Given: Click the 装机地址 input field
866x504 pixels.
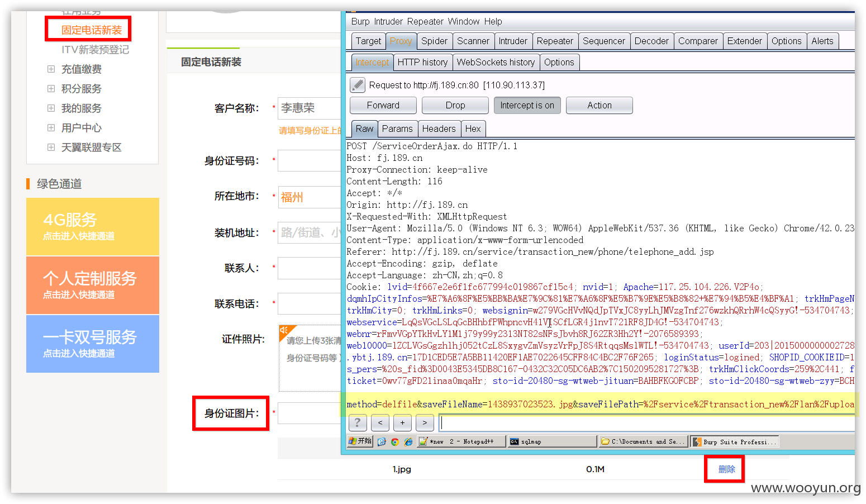Looking at the screenshot, I should 309,232.
